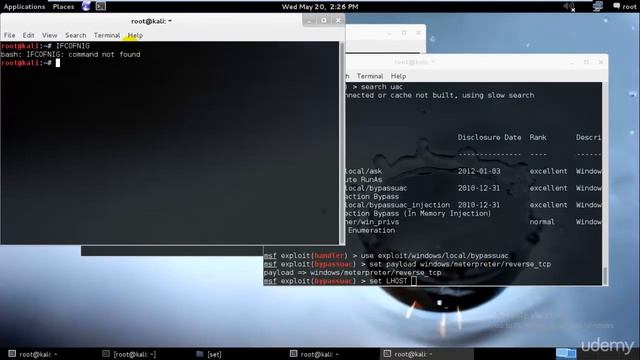Image resolution: width=640 pixels, height=360 pixels.
Task: Open the clock showing Wed May 20
Action: 320,7
